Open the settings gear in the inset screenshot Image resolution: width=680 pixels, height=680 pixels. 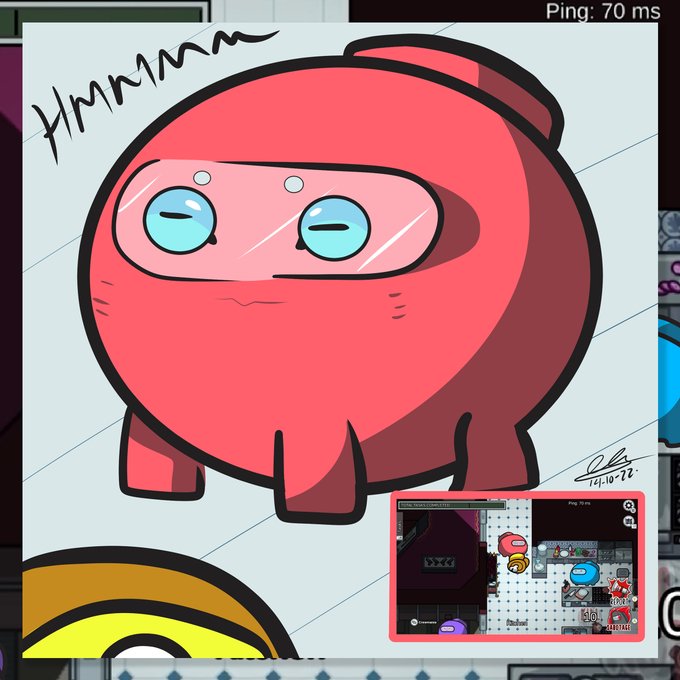pyautogui.click(x=629, y=506)
